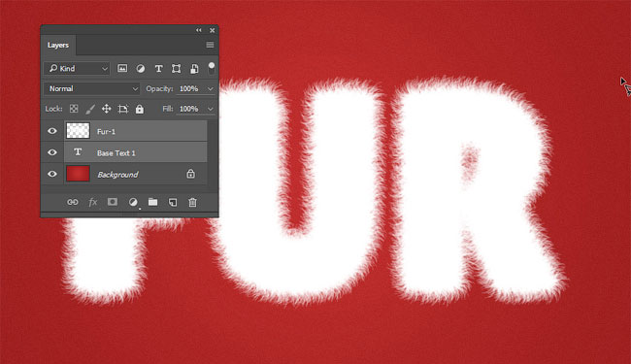Select the Layers tab

[58, 45]
